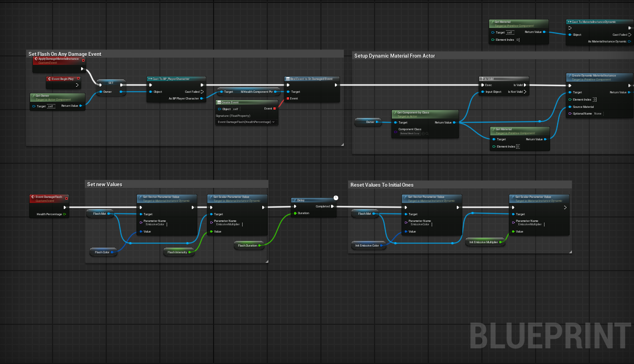Select the Create Event node title
Image resolution: width=634 pixels, height=364 pixels.
click(x=230, y=102)
